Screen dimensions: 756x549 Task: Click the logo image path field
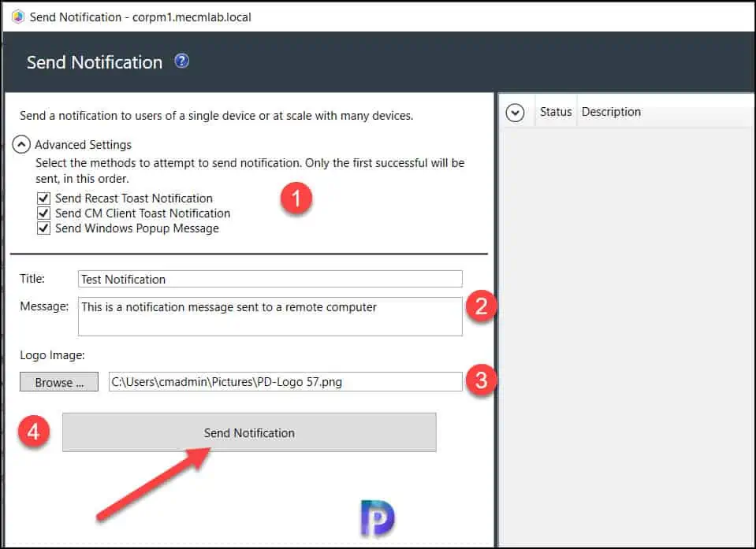285,382
